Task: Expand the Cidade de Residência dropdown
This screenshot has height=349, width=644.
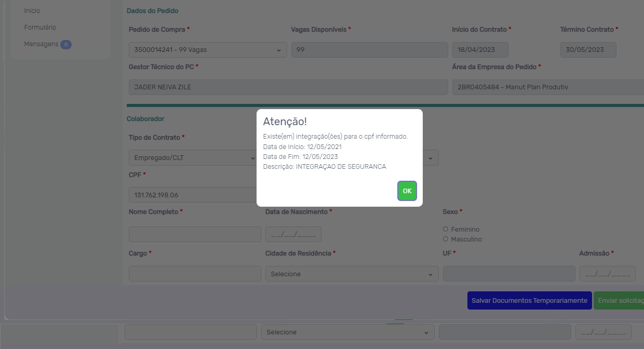Action: 352,274
